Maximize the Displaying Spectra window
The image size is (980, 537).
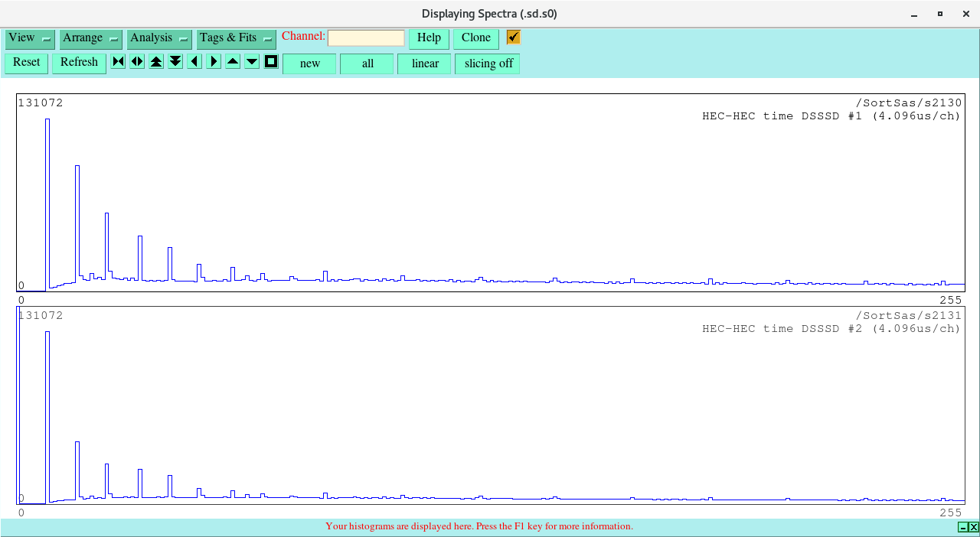pos(940,14)
